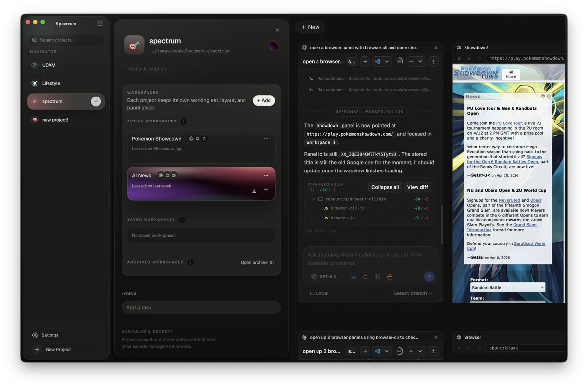This screenshot has width=588, height=389.
Task: Open the Format 'Random Battle' dropdown
Action: [508, 288]
